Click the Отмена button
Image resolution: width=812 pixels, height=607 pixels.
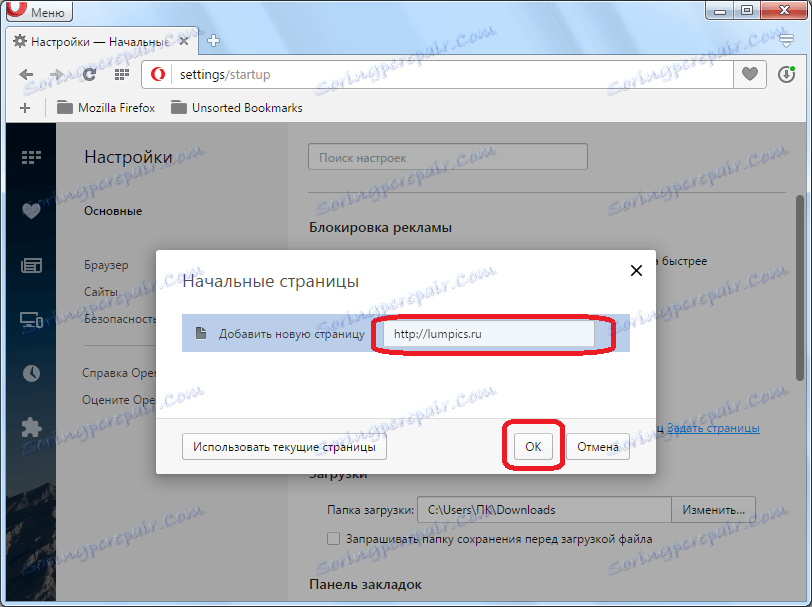click(x=598, y=446)
